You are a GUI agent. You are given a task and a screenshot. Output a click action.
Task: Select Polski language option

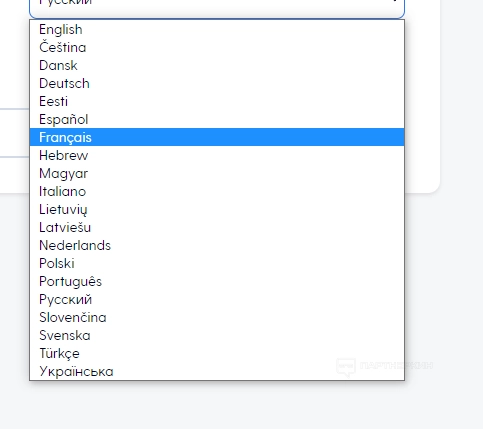(x=217, y=263)
